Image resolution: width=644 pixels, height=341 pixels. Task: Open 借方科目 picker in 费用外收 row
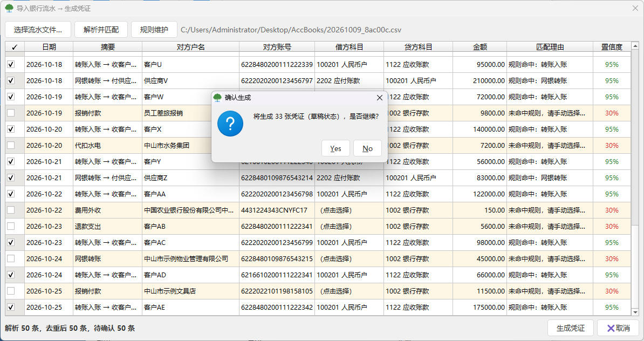349,210
